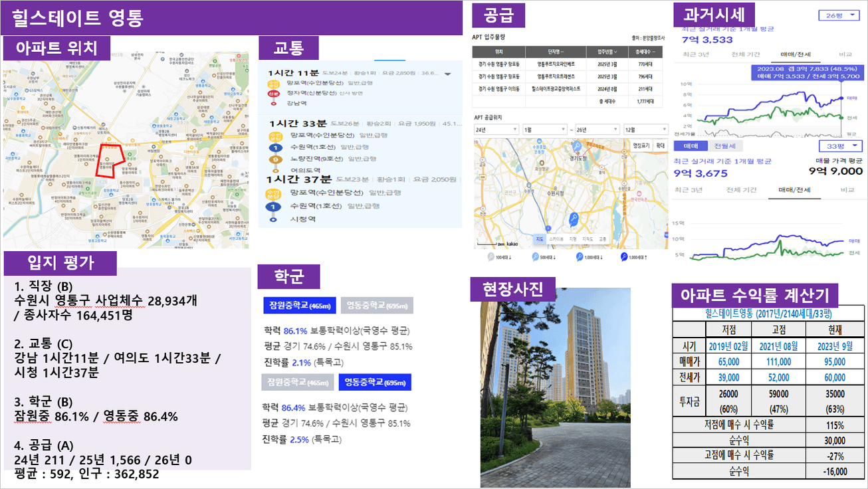The height and width of the screenshot is (489, 868).
Task: Click the 1,000세대 ↑ legend pin icon
Action: pyautogui.click(x=624, y=256)
